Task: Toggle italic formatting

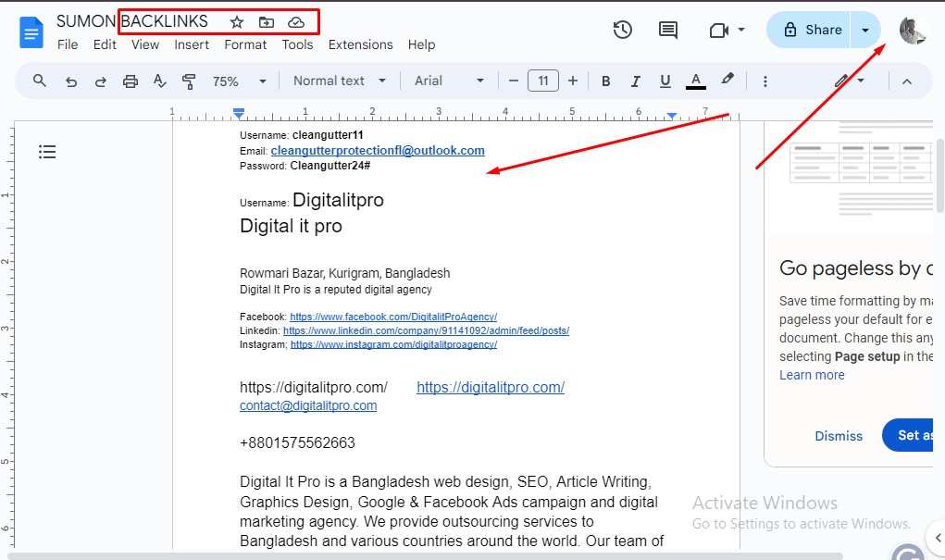Action: point(635,81)
